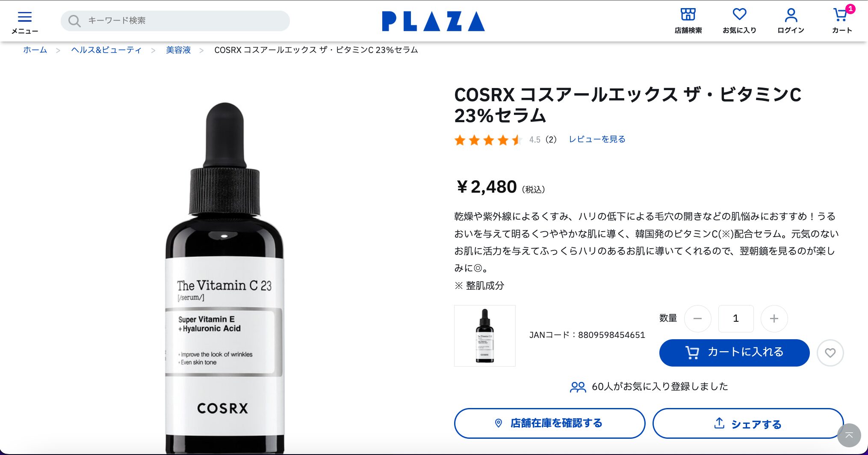Decrease quantity with minus button
Screen dimensions: 868x455
(697, 319)
